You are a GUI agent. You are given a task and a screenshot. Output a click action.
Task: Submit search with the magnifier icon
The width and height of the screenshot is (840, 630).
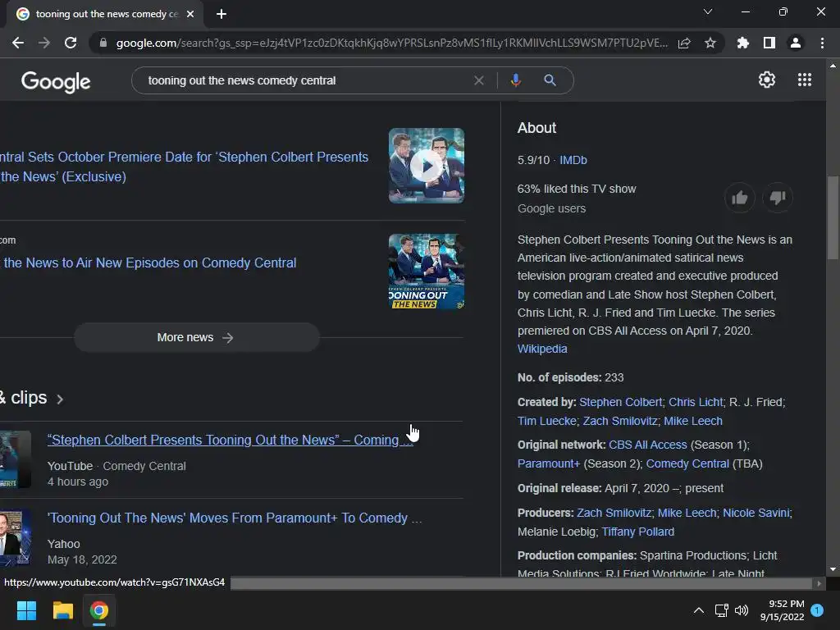pyautogui.click(x=550, y=80)
